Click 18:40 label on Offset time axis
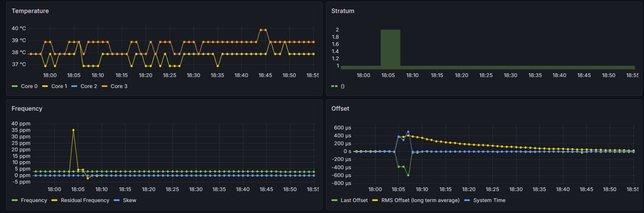644x213 pixels. pos(563,189)
